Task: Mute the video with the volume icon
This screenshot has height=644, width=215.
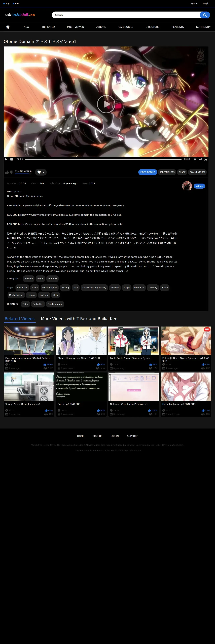Action: pos(200,159)
